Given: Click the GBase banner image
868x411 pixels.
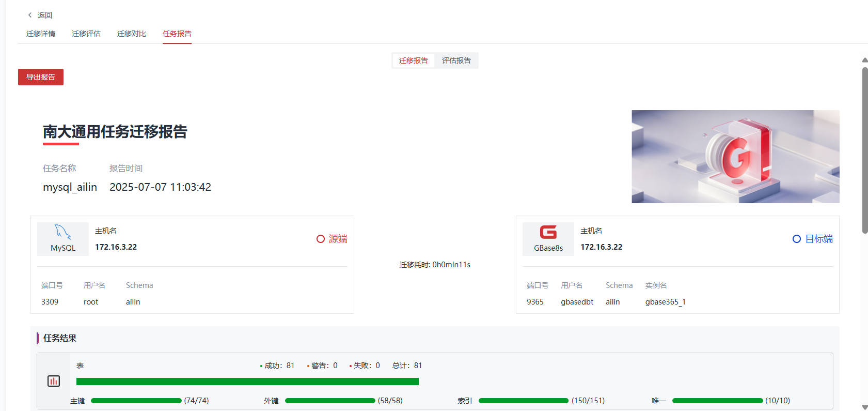Looking at the screenshot, I should coord(735,156).
